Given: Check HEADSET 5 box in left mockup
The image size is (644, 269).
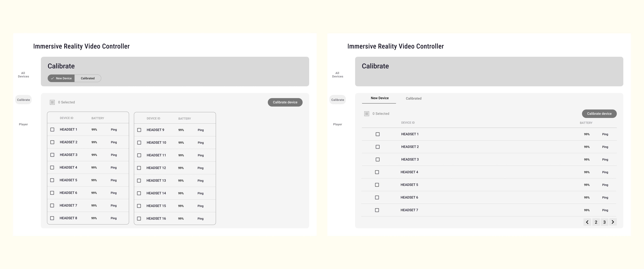Looking at the screenshot, I should [x=52, y=180].
